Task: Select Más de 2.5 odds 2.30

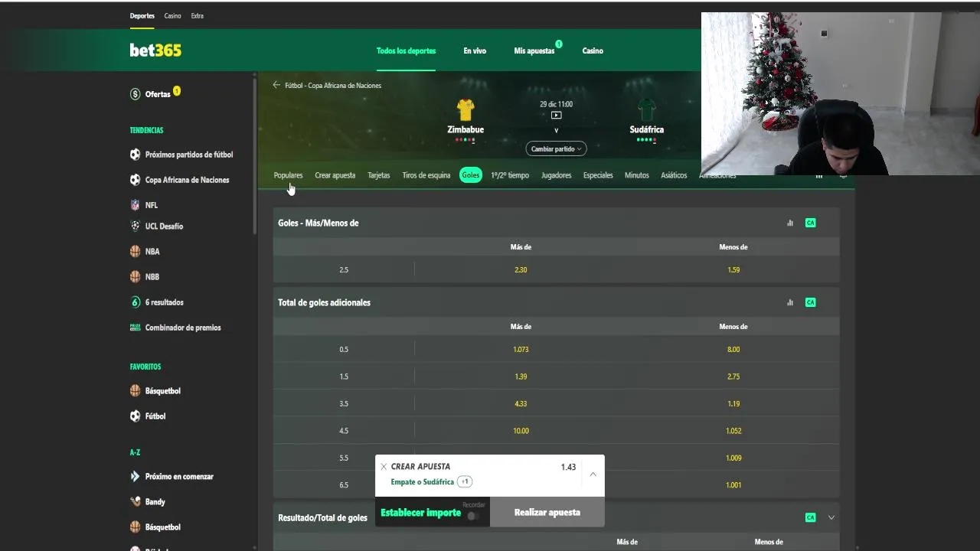Action: pos(521,269)
